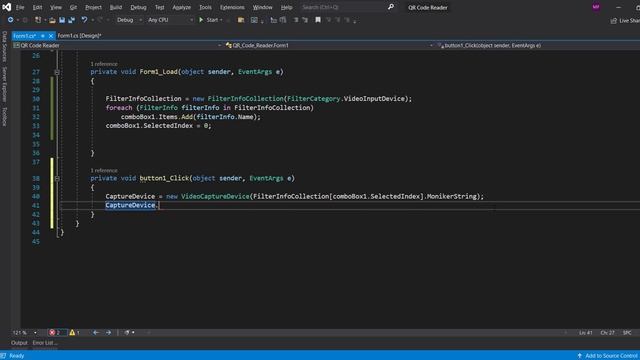This screenshot has width=640, height=360.
Task: Open the Git menu
Action: 73,7
